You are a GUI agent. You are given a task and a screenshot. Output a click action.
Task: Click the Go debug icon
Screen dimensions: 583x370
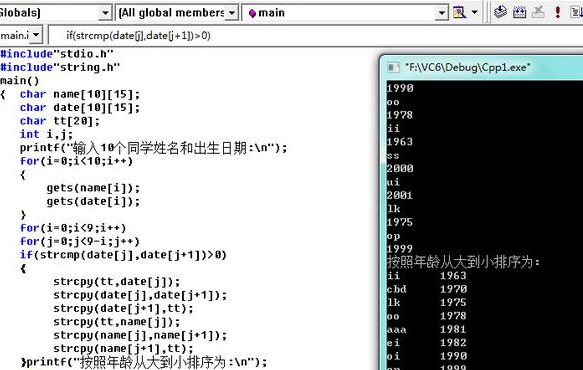[x=576, y=12]
